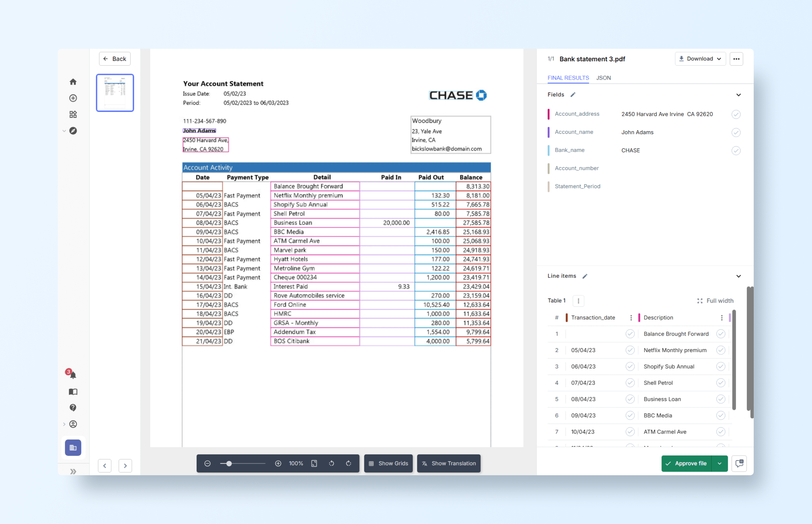
Task: Toggle the verify checkmark for Bank_name CHASE
Action: tap(736, 150)
